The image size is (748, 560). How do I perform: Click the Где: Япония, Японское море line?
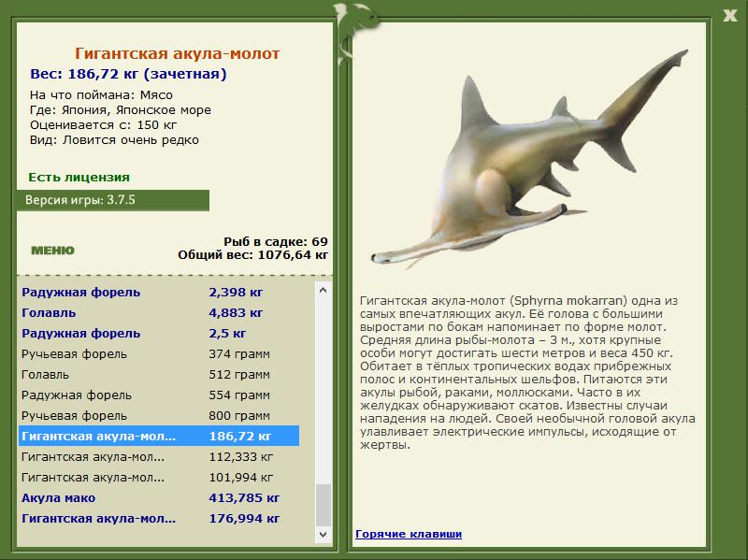(121, 110)
